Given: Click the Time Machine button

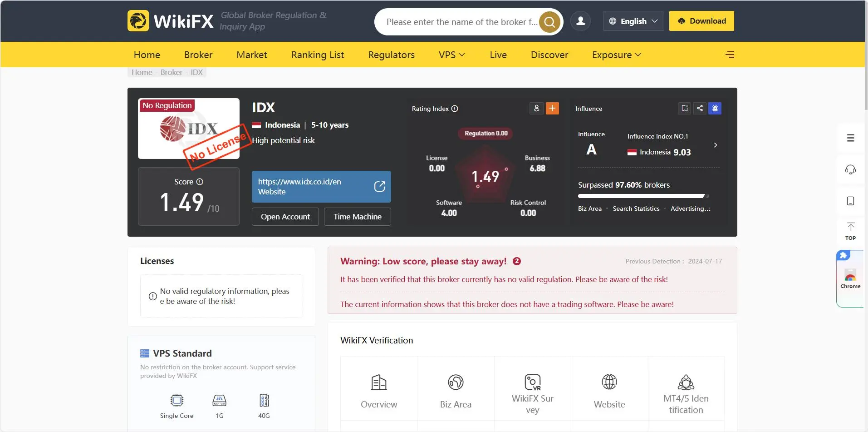Looking at the screenshot, I should (x=358, y=217).
